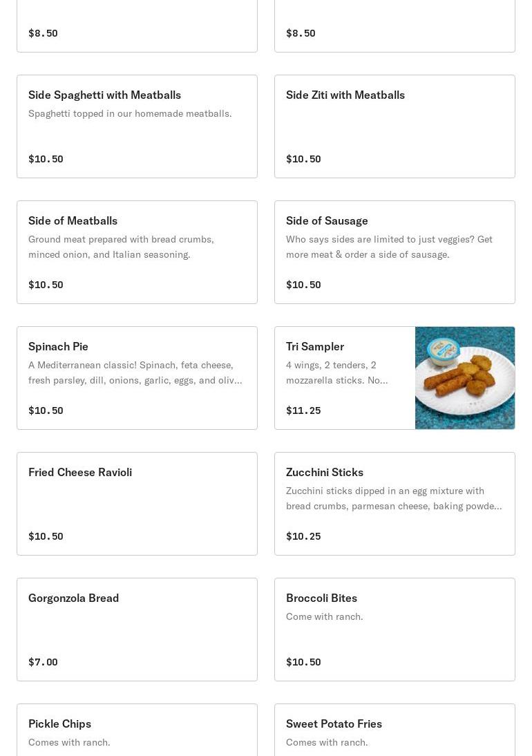Image resolution: width=532 pixels, height=756 pixels.
Task: Click the $11.25 Tri Sampler price
Action: tap(303, 410)
